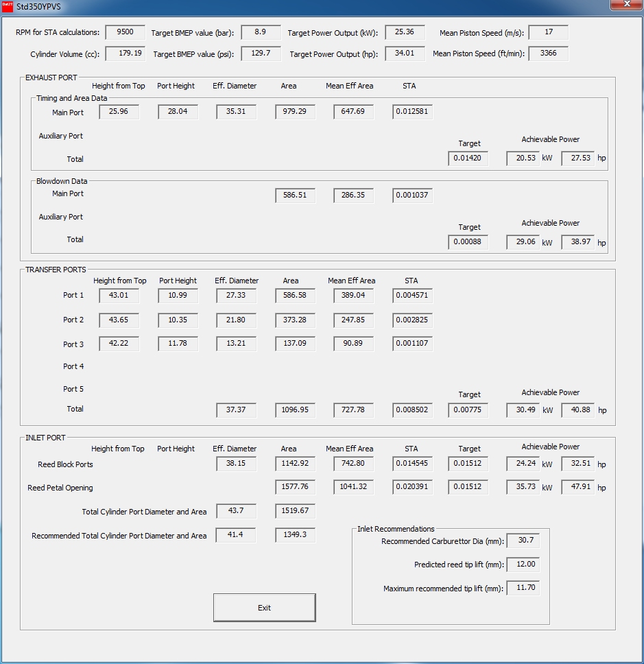Click the Blowdown Main Port area field 586.51
The image size is (644, 664).
(x=295, y=195)
